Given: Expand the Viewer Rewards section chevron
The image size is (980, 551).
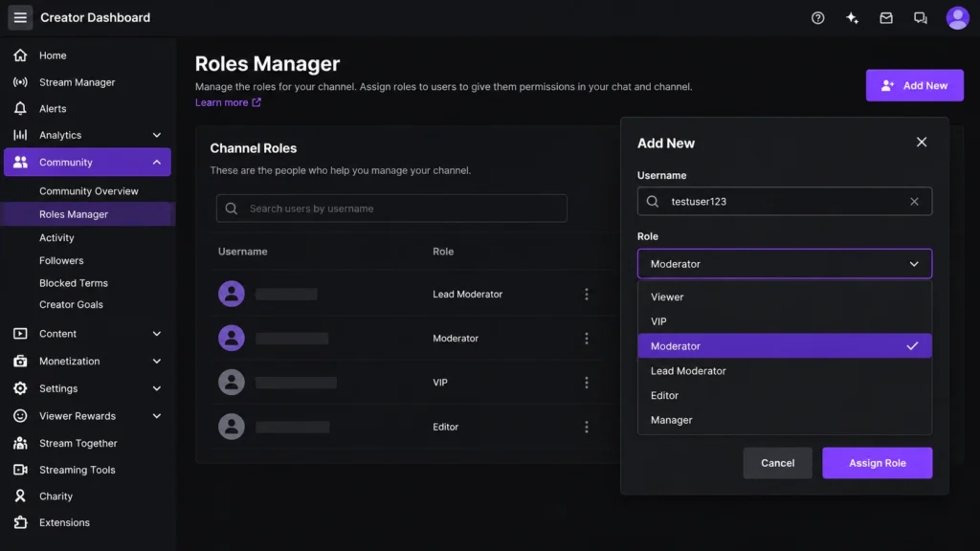Looking at the screenshot, I should click(157, 416).
